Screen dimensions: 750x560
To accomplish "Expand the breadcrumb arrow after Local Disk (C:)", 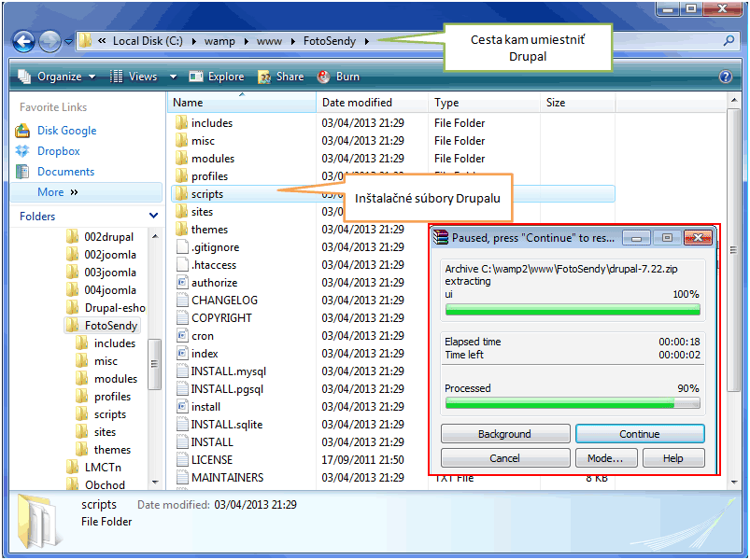I will pos(193,41).
